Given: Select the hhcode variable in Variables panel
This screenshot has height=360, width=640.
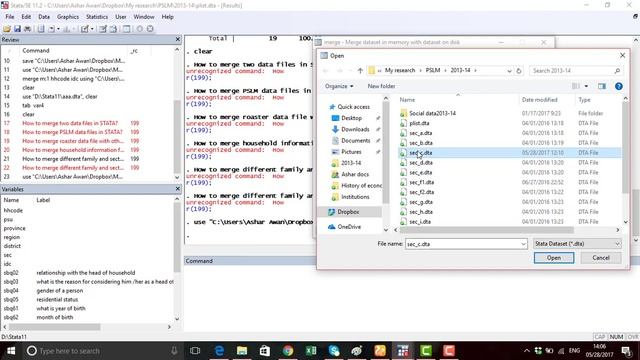Looking at the screenshot, I should pyautogui.click(x=13, y=210).
